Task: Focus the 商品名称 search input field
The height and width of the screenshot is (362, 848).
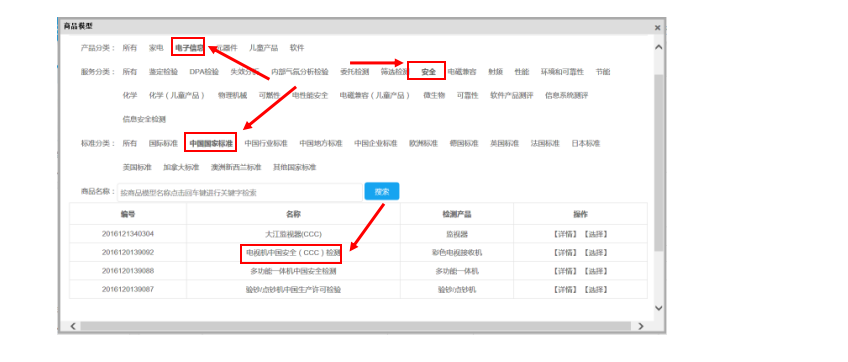Action: coord(240,192)
